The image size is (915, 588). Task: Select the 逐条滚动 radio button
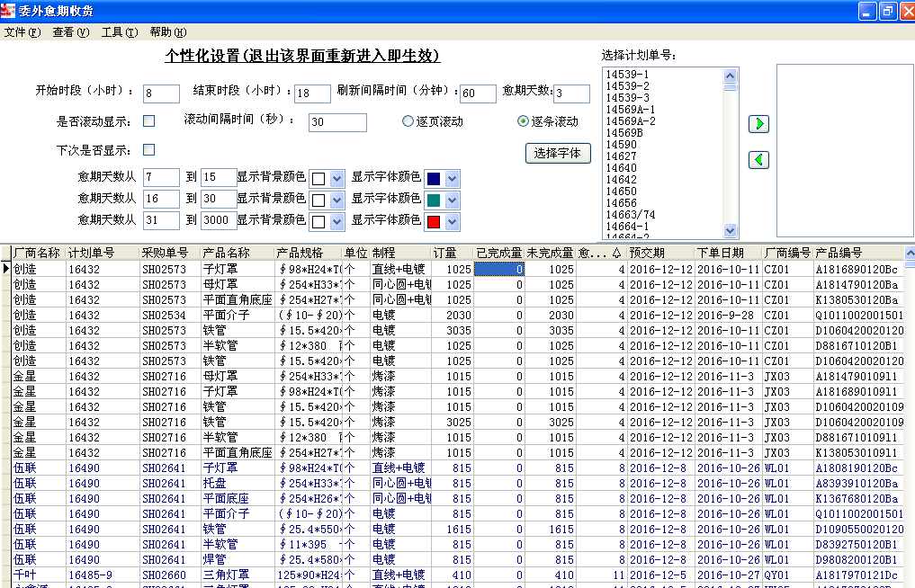click(523, 120)
